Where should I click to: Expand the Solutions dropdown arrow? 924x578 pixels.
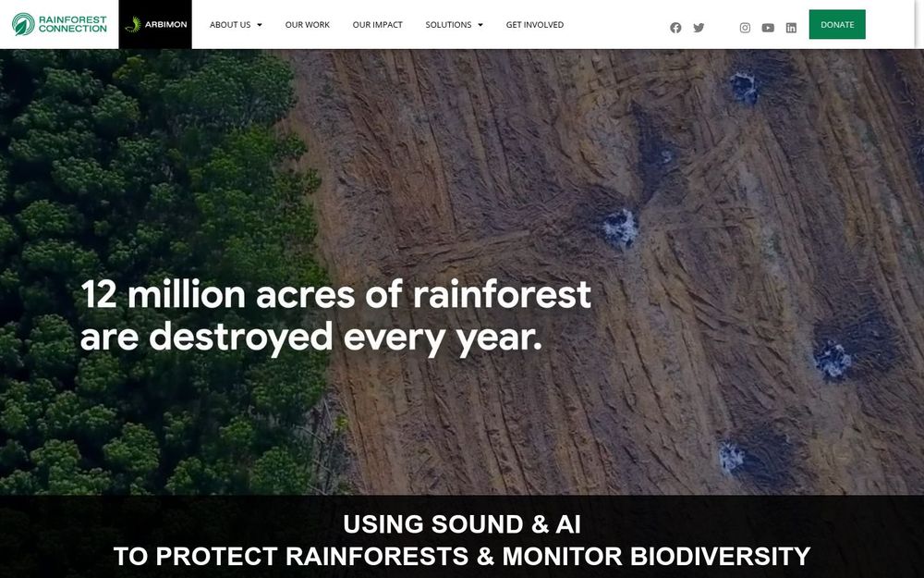[x=480, y=25]
